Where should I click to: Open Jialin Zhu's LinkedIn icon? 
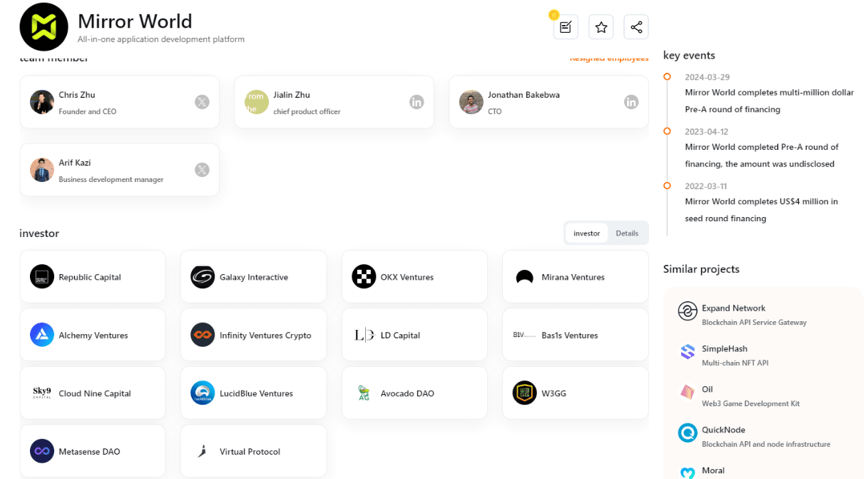coord(417,102)
